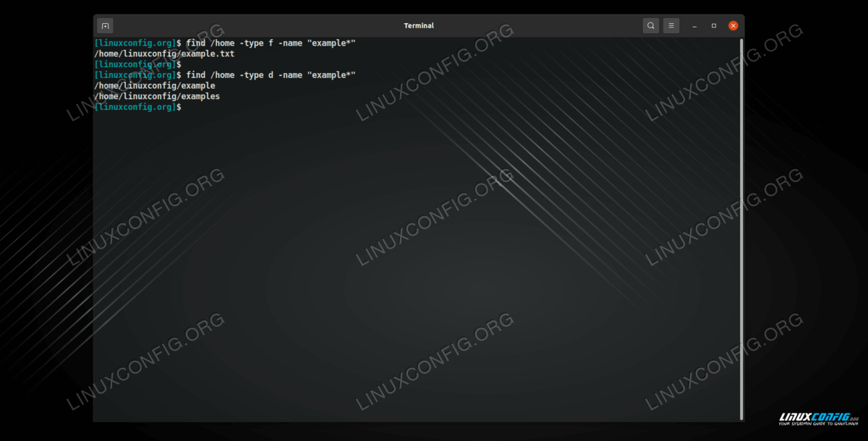
Task: Minimize the Terminal window
Action: [694, 25]
